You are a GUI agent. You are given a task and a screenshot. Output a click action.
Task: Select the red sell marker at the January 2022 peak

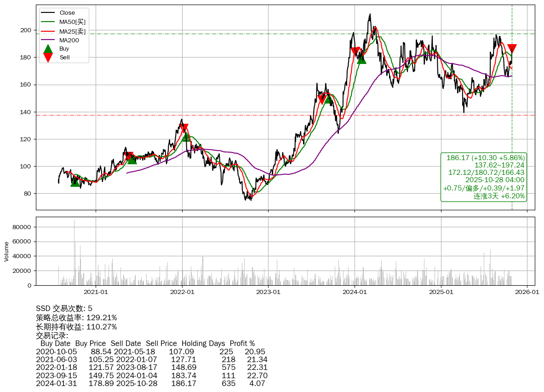[184, 128]
